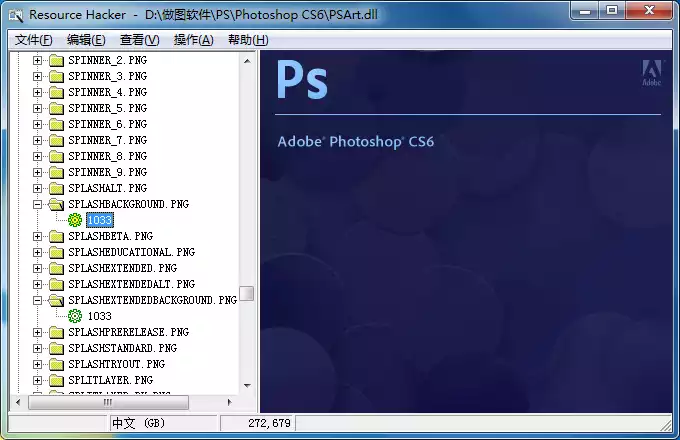Screen dimensions: 680x440
Task: Click the vertical scrollbar thumb in tree
Action: [247, 293]
